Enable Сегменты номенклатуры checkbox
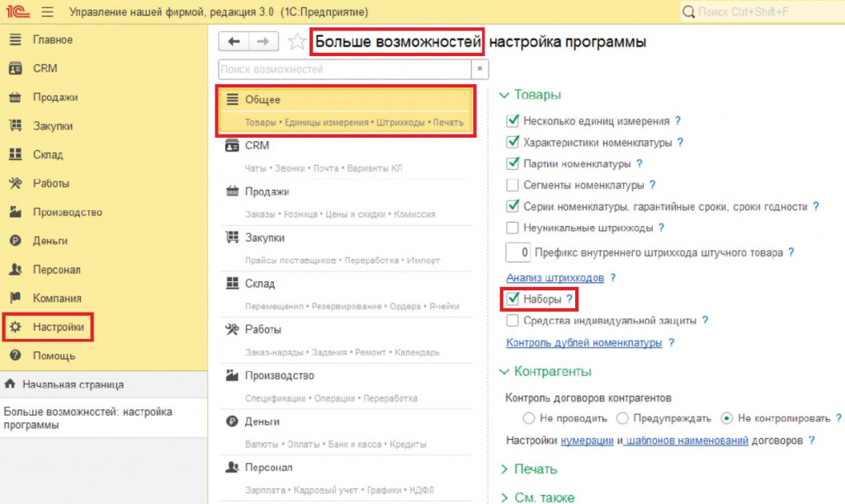This screenshot has width=845, height=504. click(x=512, y=185)
